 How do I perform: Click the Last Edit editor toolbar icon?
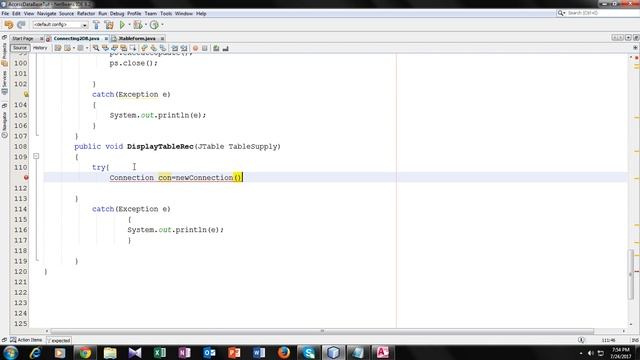pyautogui.click(x=58, y=48)
